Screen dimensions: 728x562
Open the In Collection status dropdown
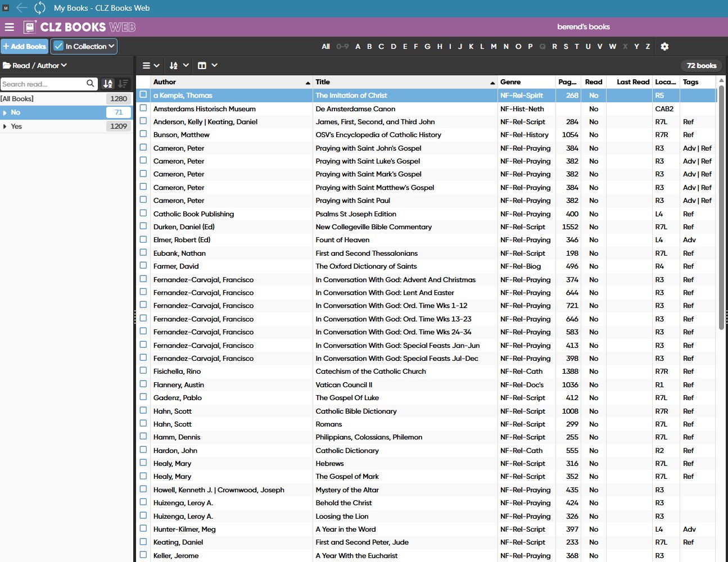tap(84, 47)
